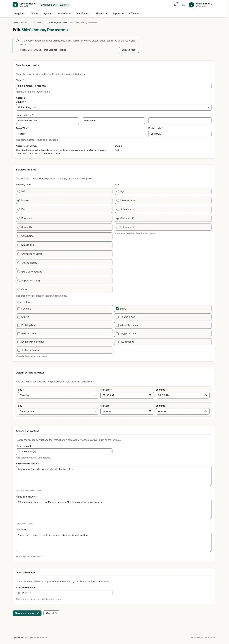Open clock picker for Tuesday start time
The height and width of the screenshot is (644, 229).
pyautogui.click(x=150, y=395)
